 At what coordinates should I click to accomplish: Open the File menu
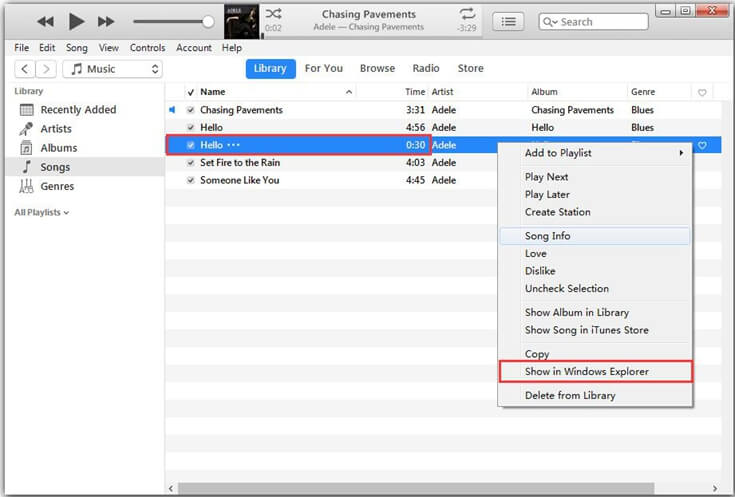pos(22,48)
